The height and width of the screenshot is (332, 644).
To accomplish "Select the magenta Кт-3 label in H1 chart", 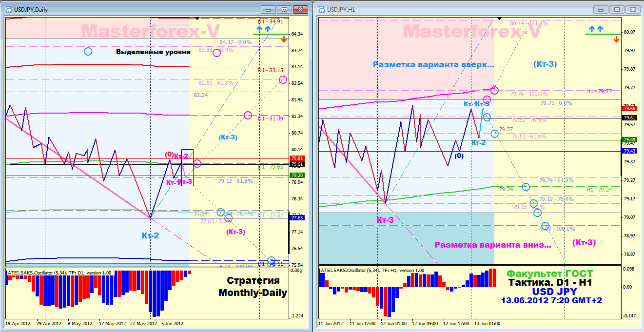I will point(385,220).
